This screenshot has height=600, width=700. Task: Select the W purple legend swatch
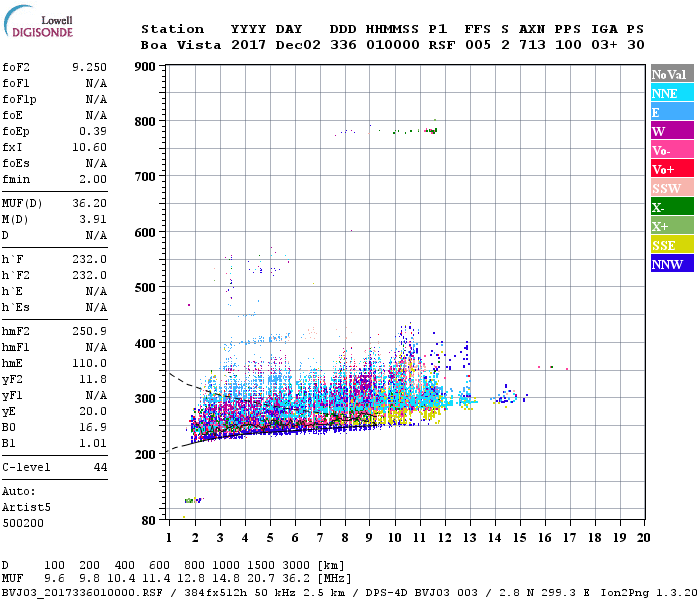pos(671,131)
